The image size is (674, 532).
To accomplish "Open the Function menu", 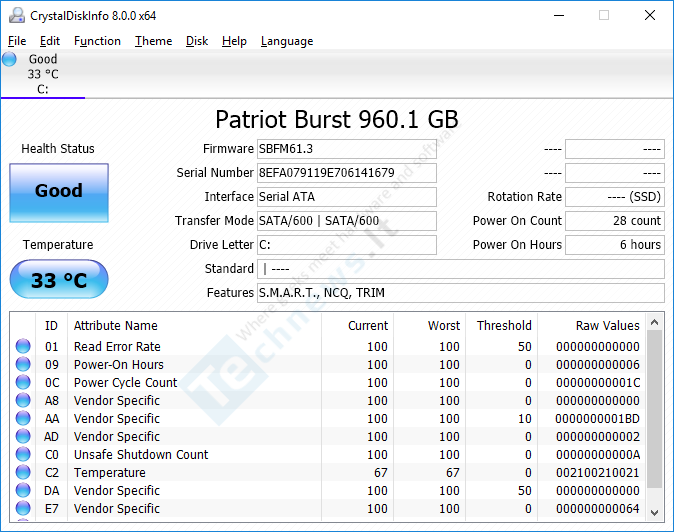I will coord(97,41).
